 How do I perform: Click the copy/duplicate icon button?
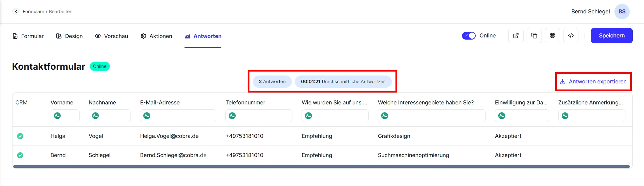534,36
